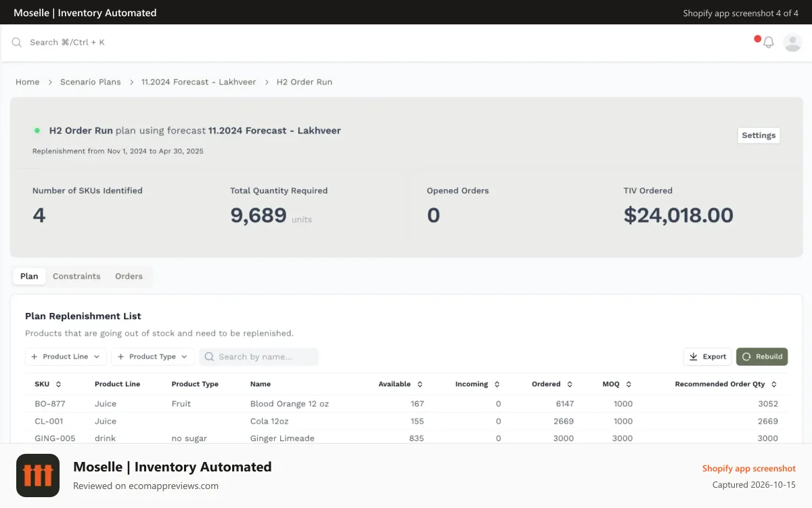Click green status dot beside H2 Order Run
Viewport: 812px width, 508px height.
[37, 130]
